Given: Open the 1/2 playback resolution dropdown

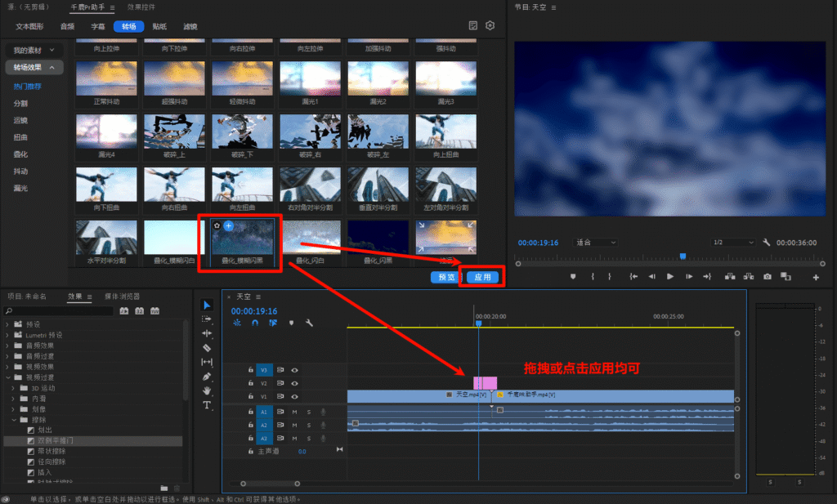Looking at the screenshot, I should [732, 243].
